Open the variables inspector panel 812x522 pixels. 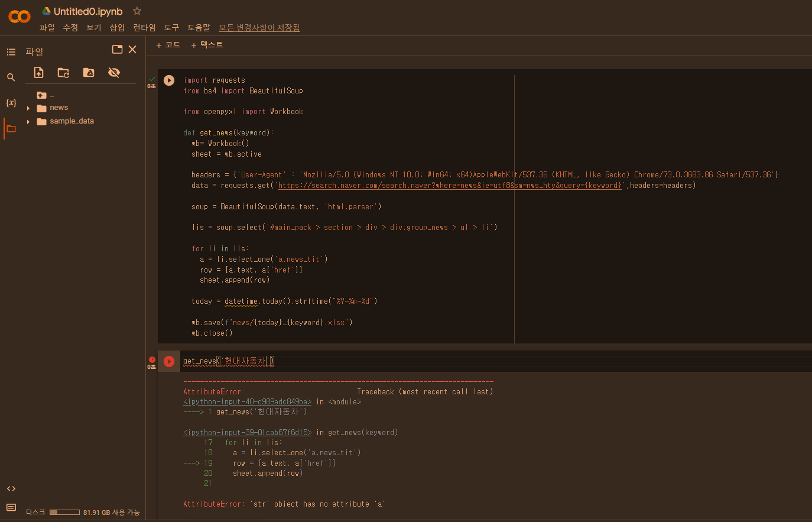tap(11, 103)
